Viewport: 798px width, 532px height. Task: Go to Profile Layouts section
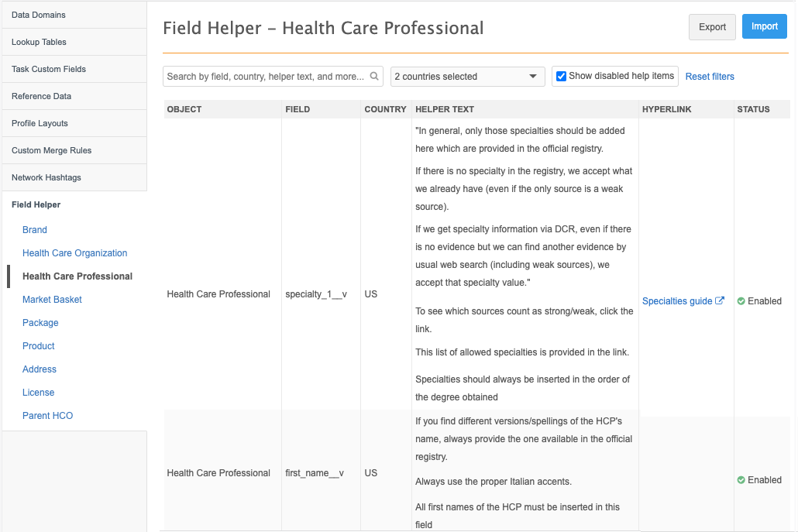[x=40, y=123]
